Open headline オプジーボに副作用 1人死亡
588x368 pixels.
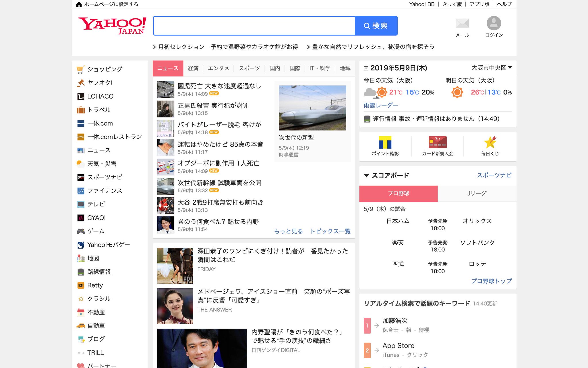click(218, 163)
